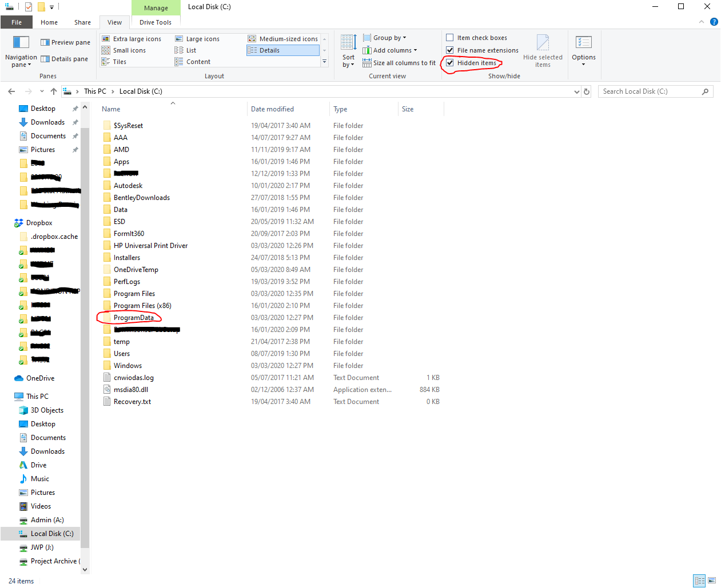Sort by the Date modified column header
Viewport: 721px width, 588px height.
[x=289, y=109]
